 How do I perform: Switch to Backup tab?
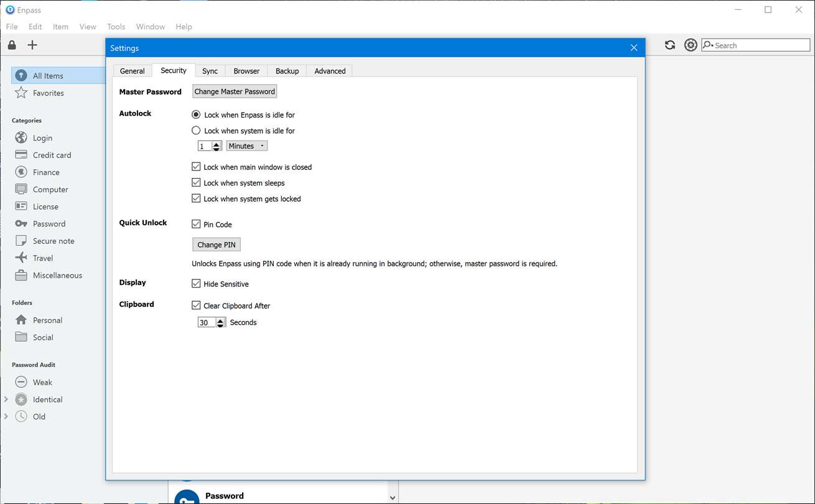(x=287, y=71)
